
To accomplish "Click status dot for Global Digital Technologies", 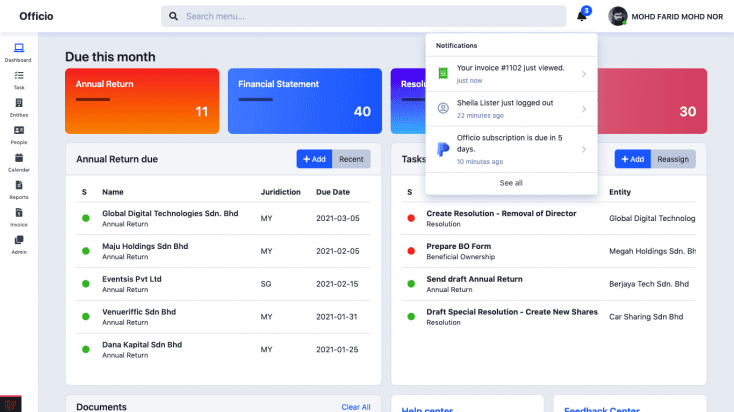I will pos(86,218).
